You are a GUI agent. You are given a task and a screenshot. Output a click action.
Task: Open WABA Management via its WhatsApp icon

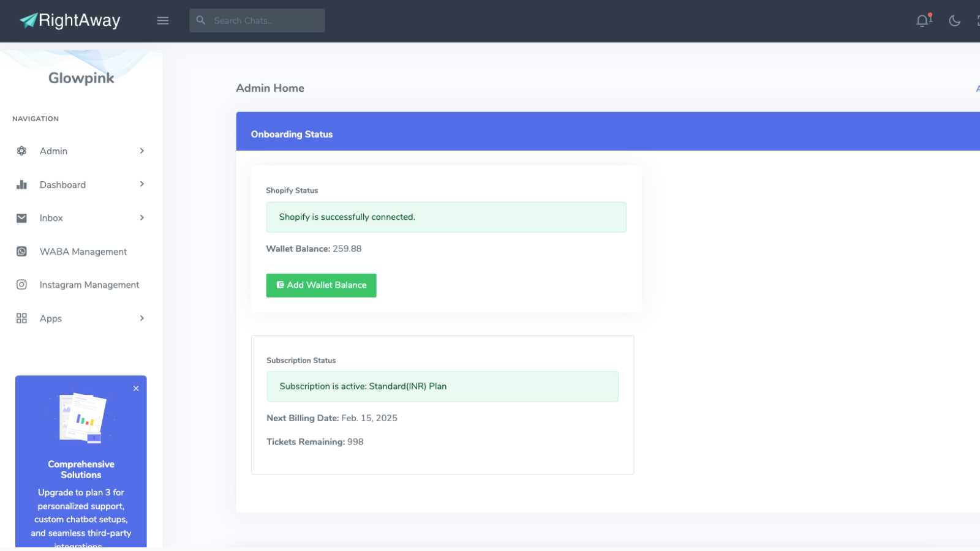pyautogui.click(x=21, y=251)
